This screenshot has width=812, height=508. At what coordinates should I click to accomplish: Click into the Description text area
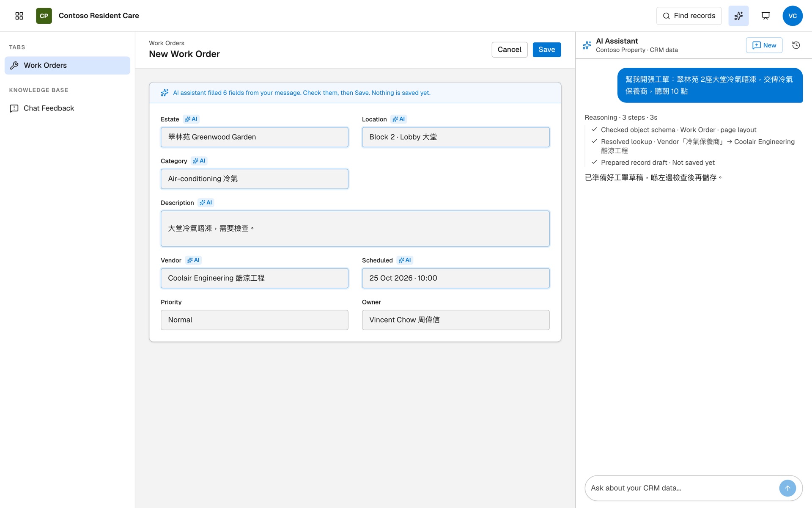click(355, 229)
